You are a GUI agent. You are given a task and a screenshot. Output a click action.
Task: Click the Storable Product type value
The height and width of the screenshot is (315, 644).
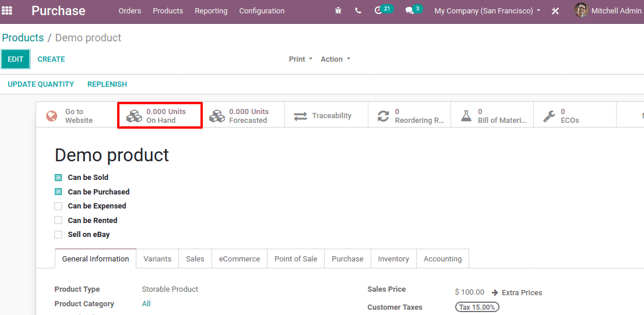pos(170,289)
